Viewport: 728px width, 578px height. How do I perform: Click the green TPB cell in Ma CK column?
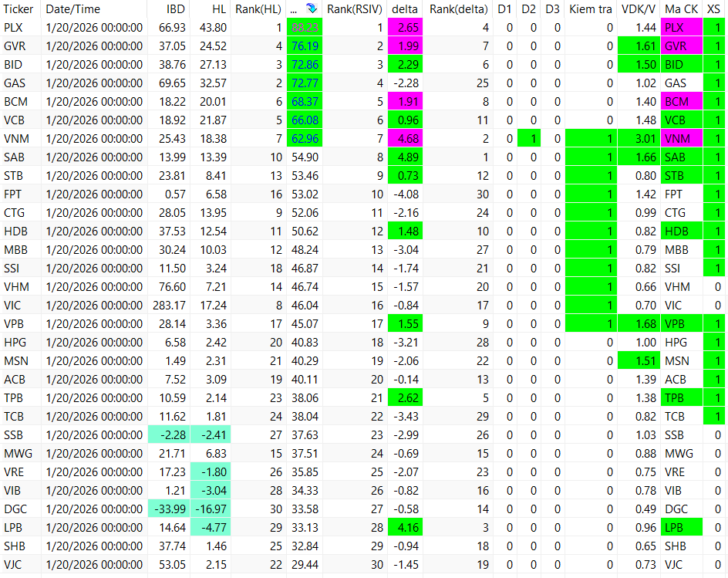682,397
